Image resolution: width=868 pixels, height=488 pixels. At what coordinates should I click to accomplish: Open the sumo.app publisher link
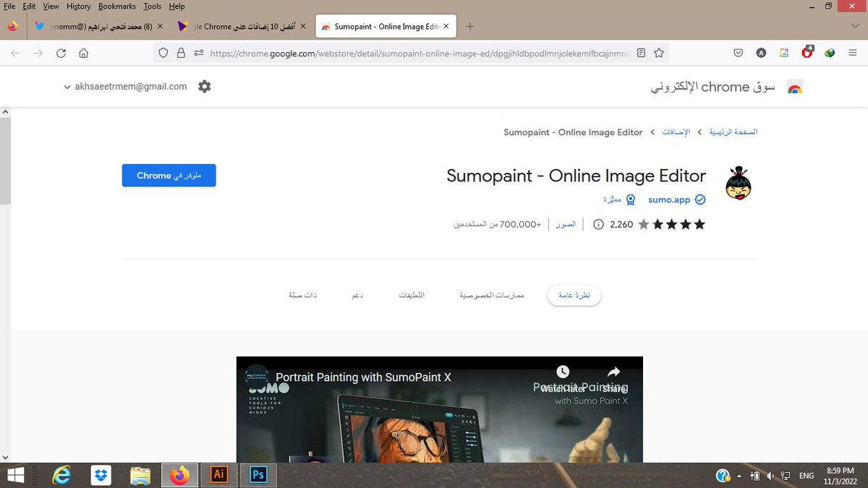click(x=669, y=200)
